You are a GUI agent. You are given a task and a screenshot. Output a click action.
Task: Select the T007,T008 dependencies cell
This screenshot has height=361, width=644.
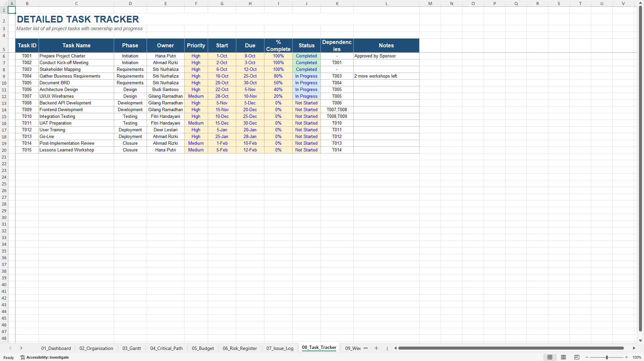[x=337, y=110]
